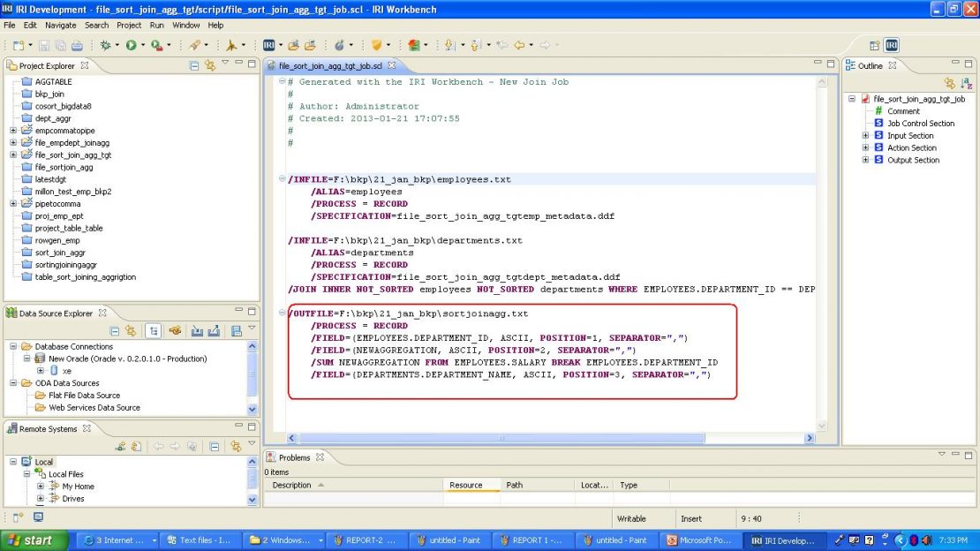Click the Type column header
This screenshot has height=551, width=980.
641,486
